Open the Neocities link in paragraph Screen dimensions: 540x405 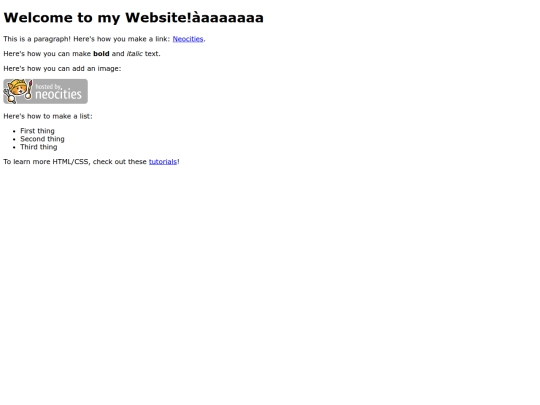pyautogui.click(x=188, y=39)
